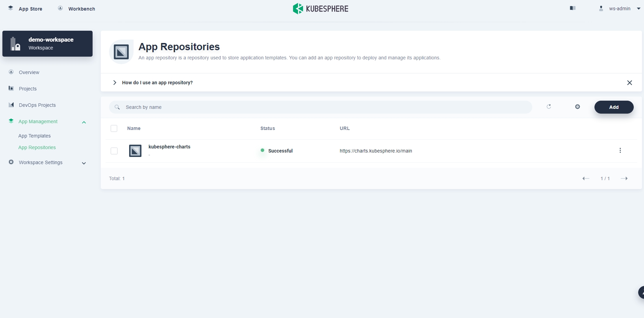
Task: Open table settings gear icon
Action: coord(577,107)
